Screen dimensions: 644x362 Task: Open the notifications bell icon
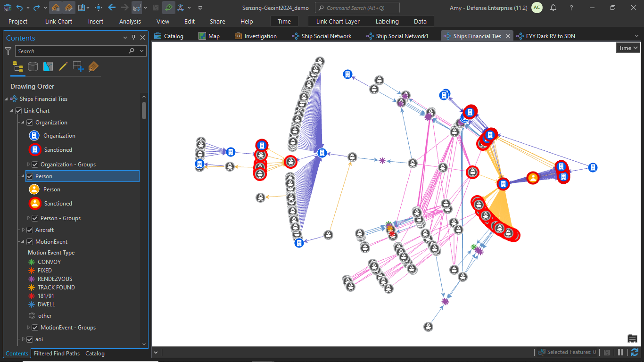[x=553, y=8]
